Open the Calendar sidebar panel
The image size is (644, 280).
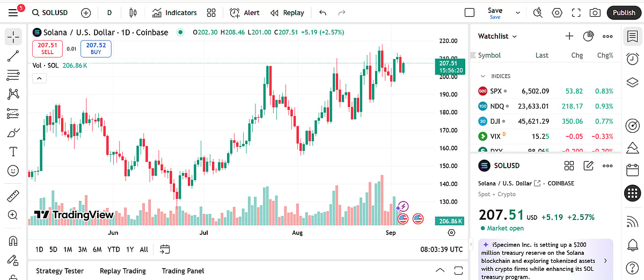[633, 170]
